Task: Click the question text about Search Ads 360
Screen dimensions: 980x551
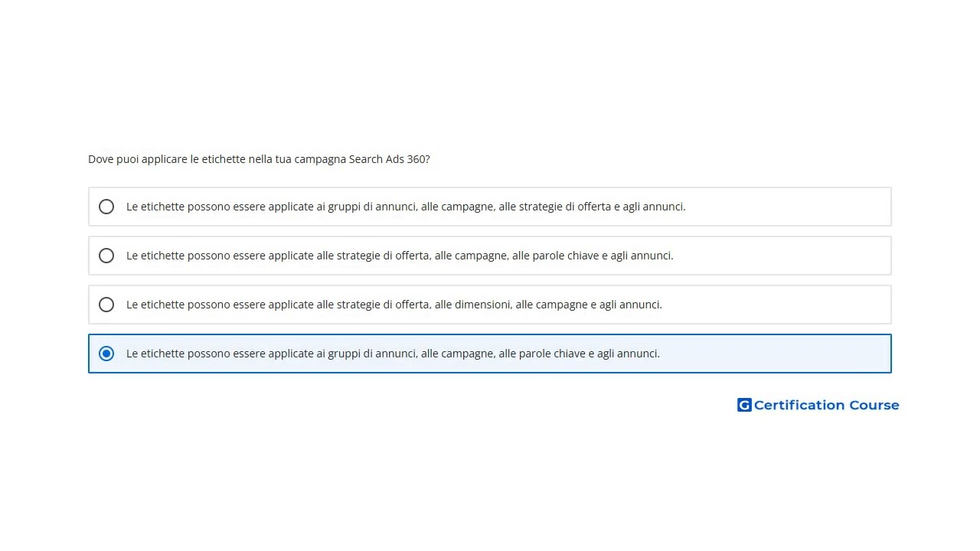Action: (x=259, y=159)
